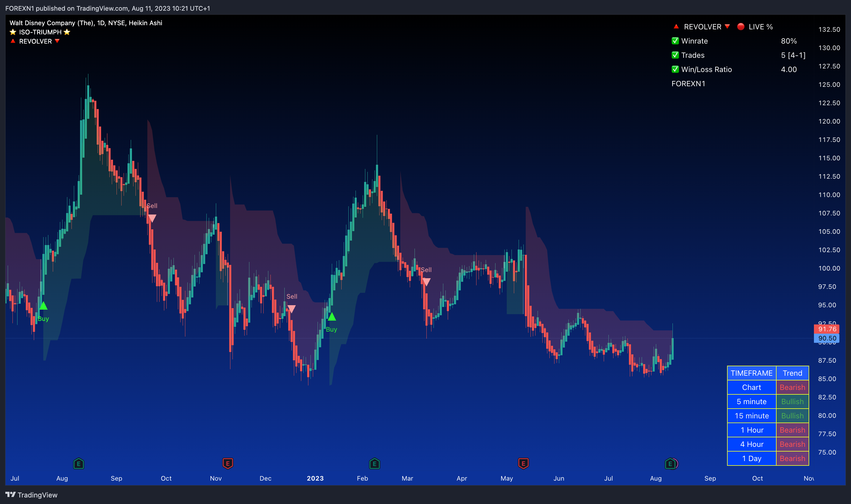The width and height of the screenshot is (851, 504).
Task: Click the red earnings marker near November
Action: [x=228, y=464]
